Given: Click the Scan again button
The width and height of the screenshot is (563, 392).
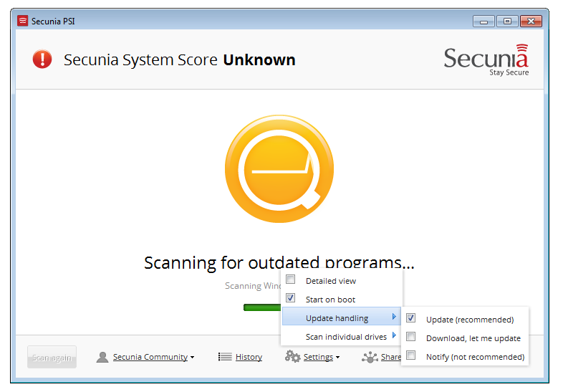Looking at the screenshot, I should (x=52, y=357).
